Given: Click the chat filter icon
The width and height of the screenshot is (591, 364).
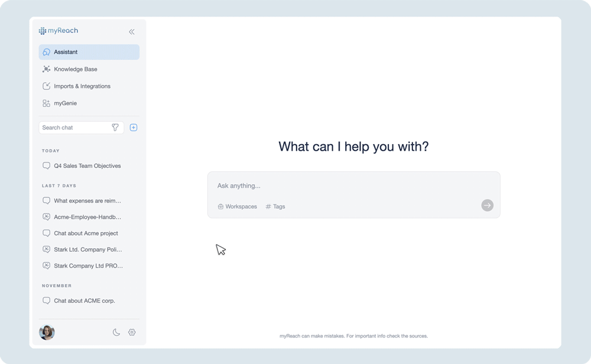Looking at the screenshot, I should pyautogui.click(x=116, y=127).
